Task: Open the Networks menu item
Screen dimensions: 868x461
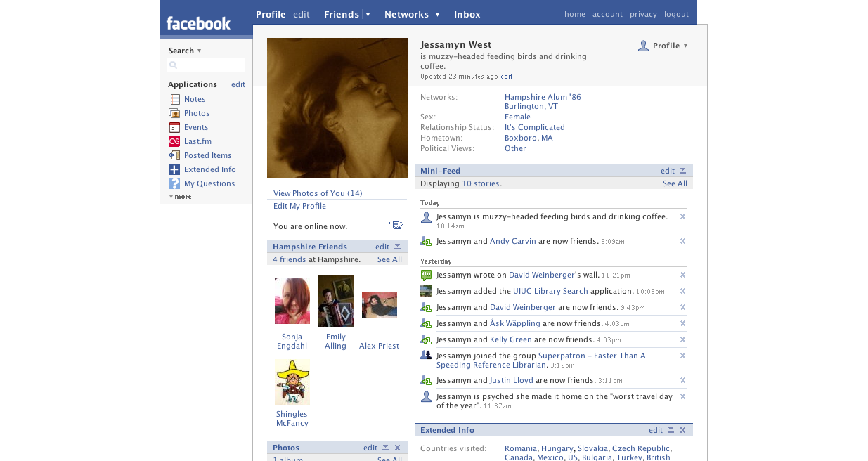Action: click(406, 14)
